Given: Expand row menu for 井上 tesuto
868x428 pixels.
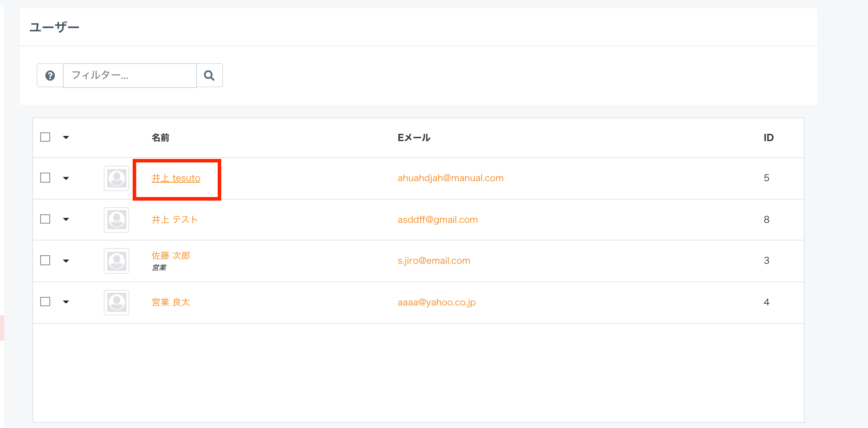Looking at the screenshot, I should 66,178.
